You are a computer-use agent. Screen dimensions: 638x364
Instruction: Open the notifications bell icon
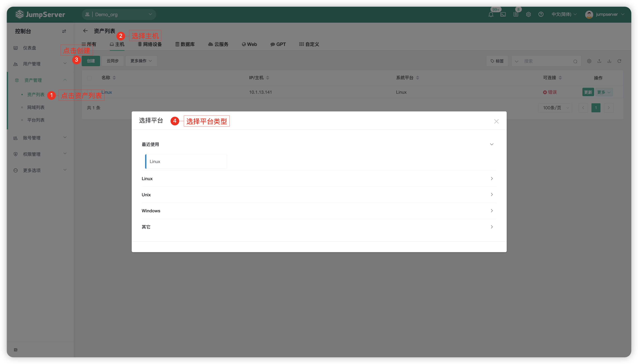[491, 15]
